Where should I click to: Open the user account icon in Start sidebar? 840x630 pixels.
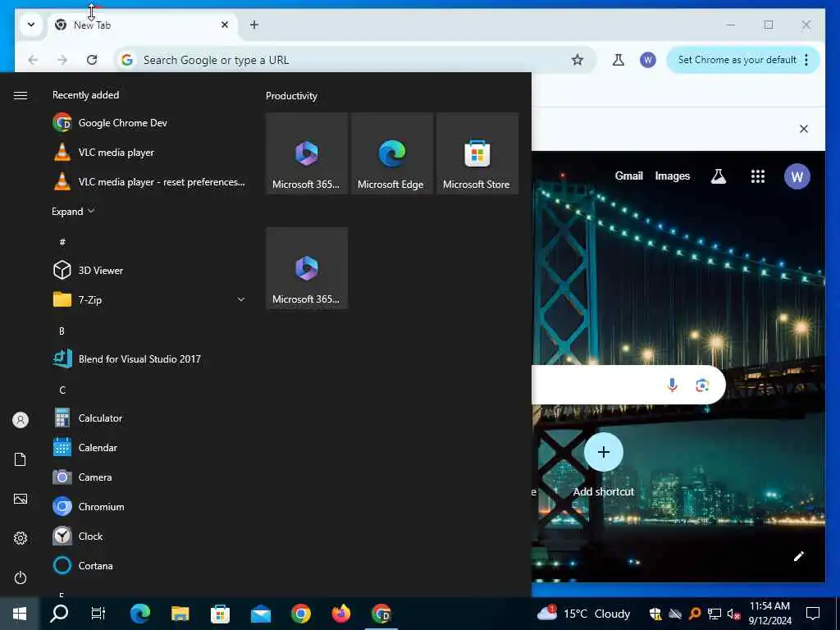pyautogui.click(x=21, y=420)
